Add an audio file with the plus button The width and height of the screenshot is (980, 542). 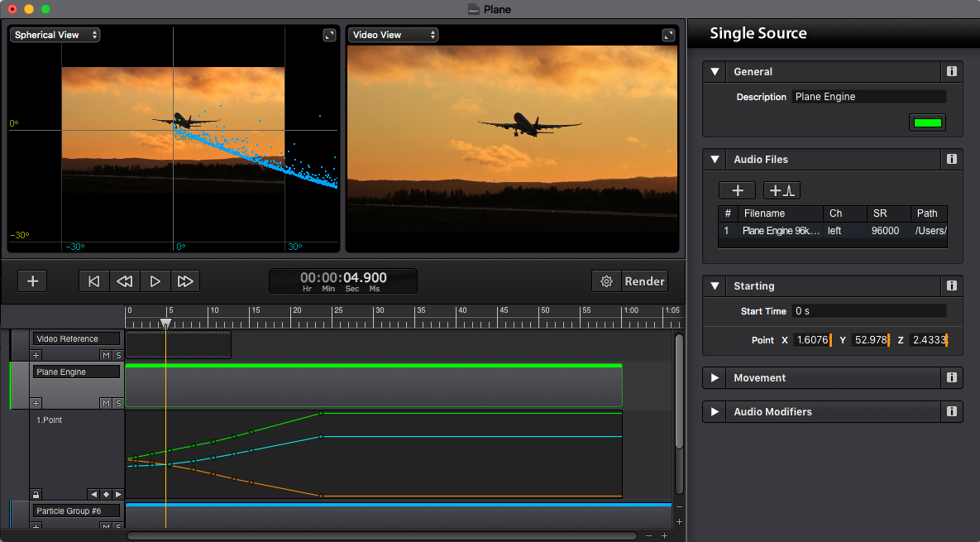[738, 190]
